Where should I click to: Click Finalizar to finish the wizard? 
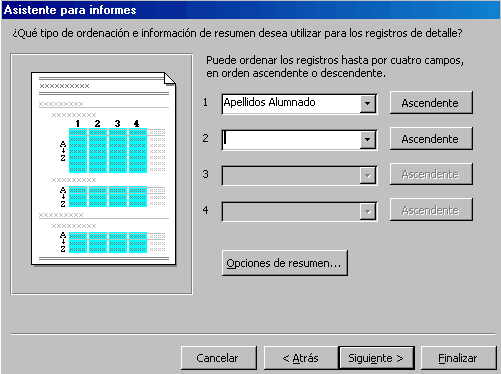tap(458, 358)
